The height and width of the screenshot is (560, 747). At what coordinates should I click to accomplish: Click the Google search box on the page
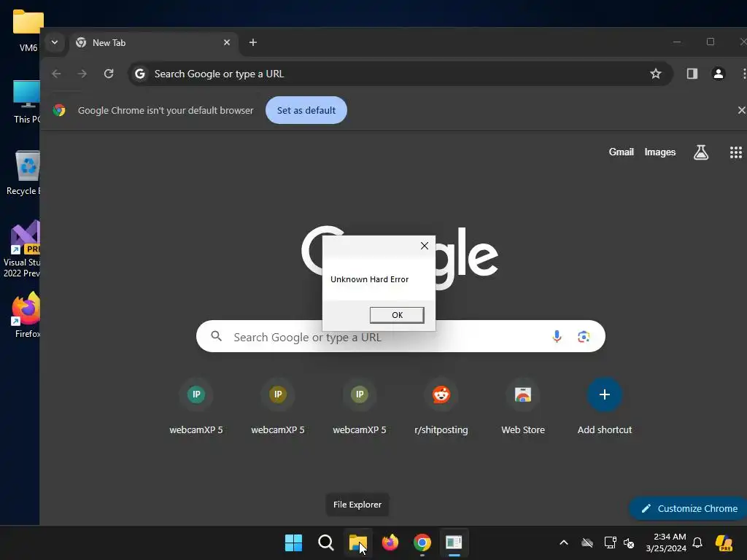(400, 337)
